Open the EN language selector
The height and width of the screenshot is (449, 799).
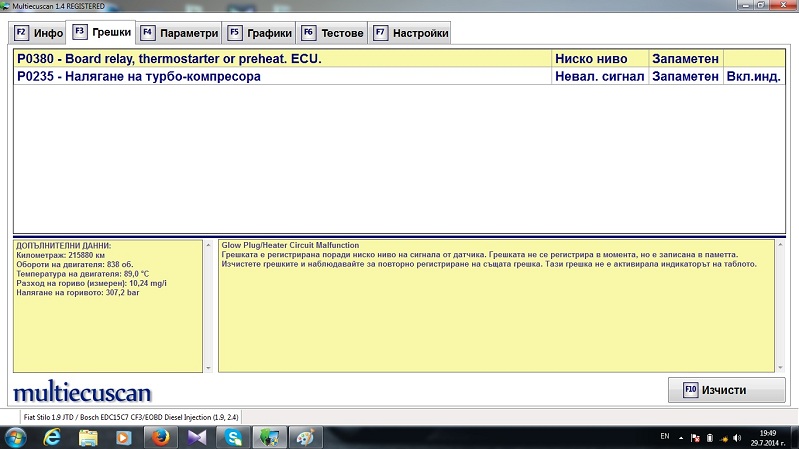click(x=665, y=438)
